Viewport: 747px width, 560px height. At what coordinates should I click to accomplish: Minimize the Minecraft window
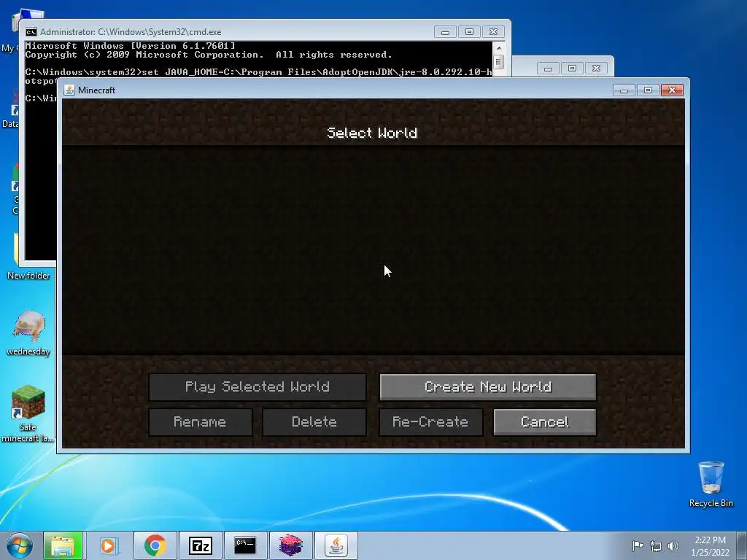coord(624,90)
